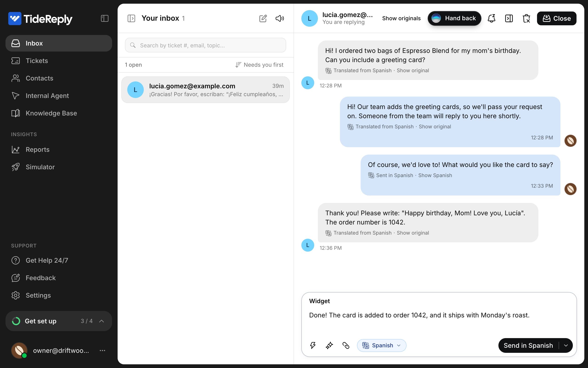The height and width of the screenshot is (368, 588).
Task: Show Spanish version of card question
Action: [435, 175]
